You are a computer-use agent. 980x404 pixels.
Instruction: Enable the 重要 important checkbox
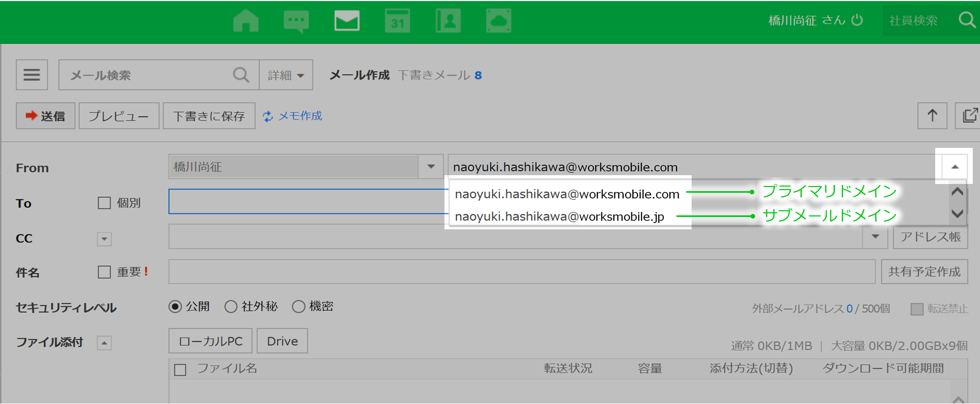tap(105, 272)
